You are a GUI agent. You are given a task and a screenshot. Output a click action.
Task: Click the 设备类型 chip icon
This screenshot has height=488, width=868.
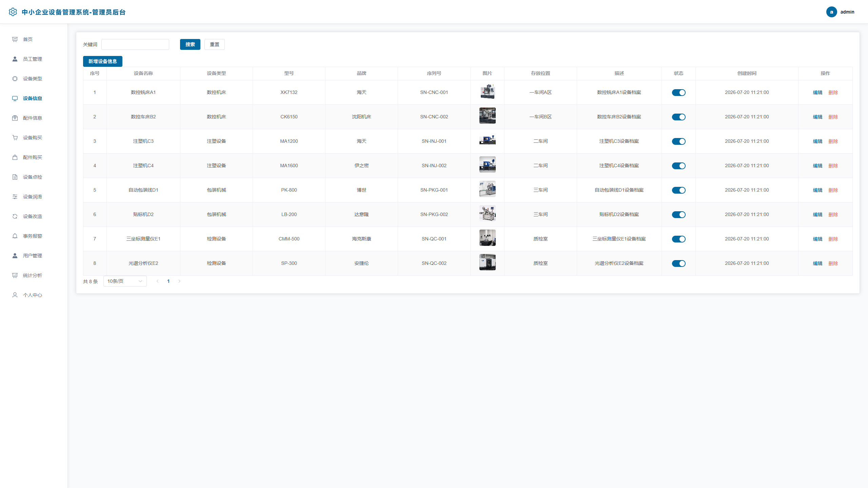(15, 79)
